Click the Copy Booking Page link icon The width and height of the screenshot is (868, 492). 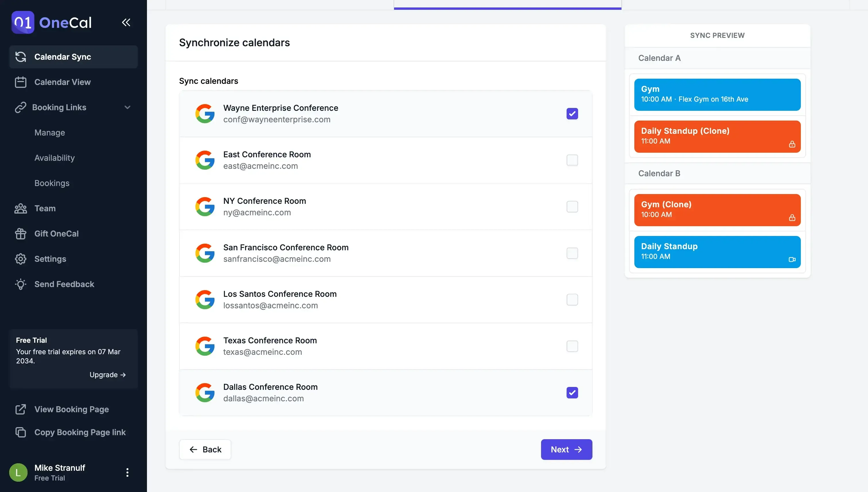click(21, 432)
